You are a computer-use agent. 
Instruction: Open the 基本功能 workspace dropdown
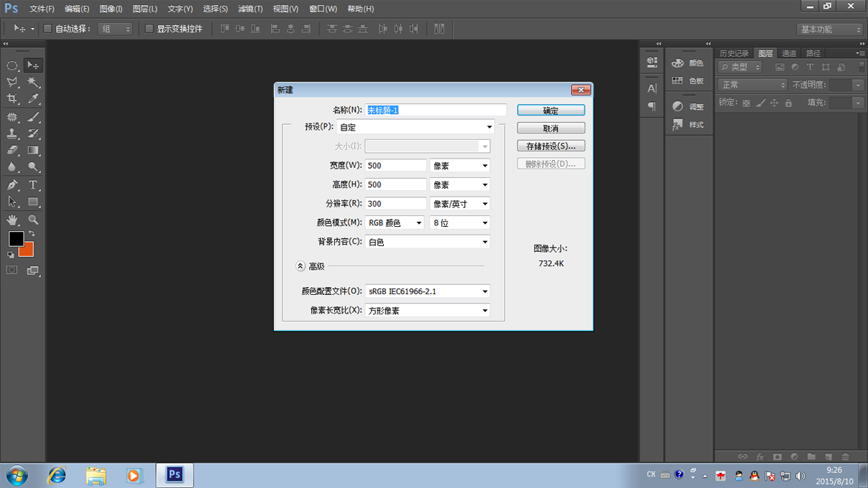829,29
